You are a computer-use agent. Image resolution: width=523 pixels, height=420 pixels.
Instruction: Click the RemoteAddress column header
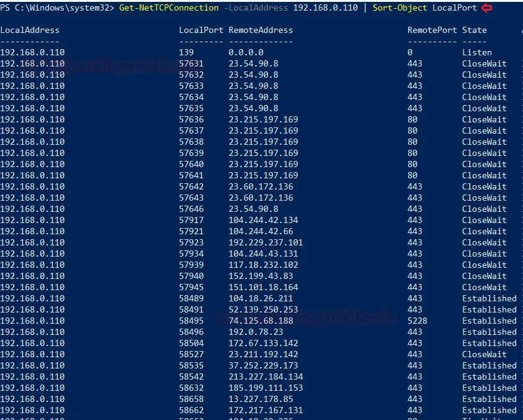tap(261, 30)
